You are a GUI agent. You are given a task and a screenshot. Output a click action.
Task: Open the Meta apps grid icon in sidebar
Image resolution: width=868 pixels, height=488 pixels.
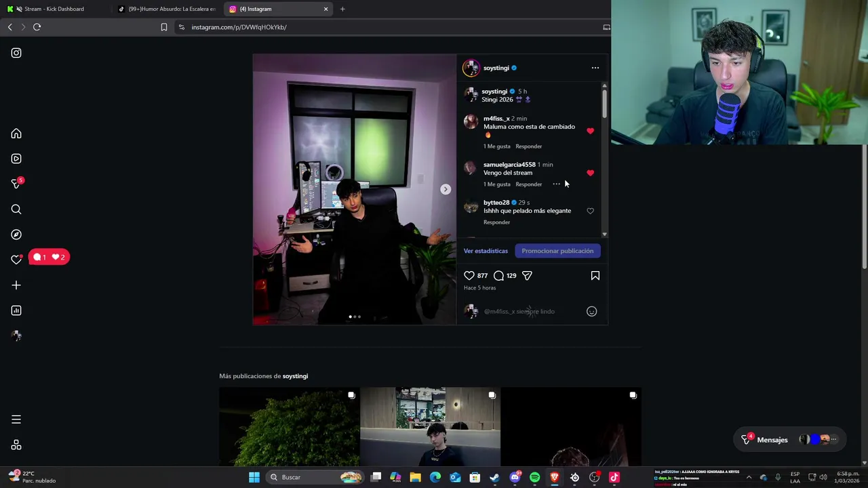pyautogui.click(x=16, y=445)
